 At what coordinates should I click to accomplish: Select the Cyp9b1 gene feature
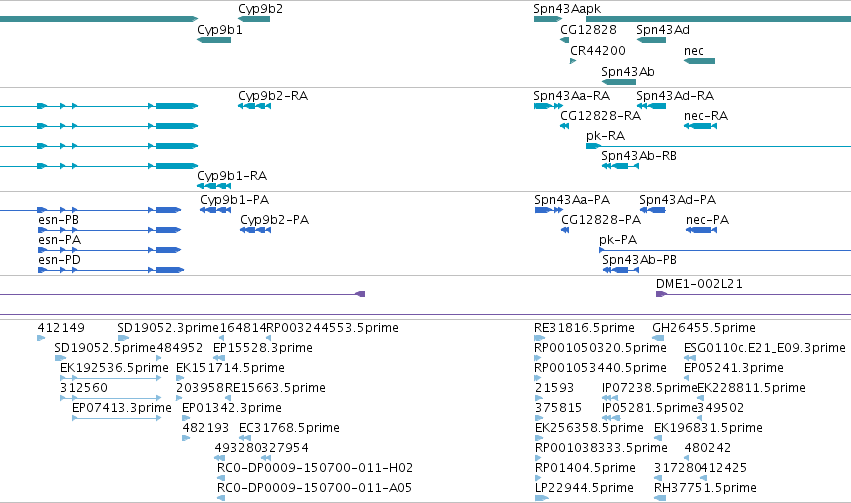(214, 40)
